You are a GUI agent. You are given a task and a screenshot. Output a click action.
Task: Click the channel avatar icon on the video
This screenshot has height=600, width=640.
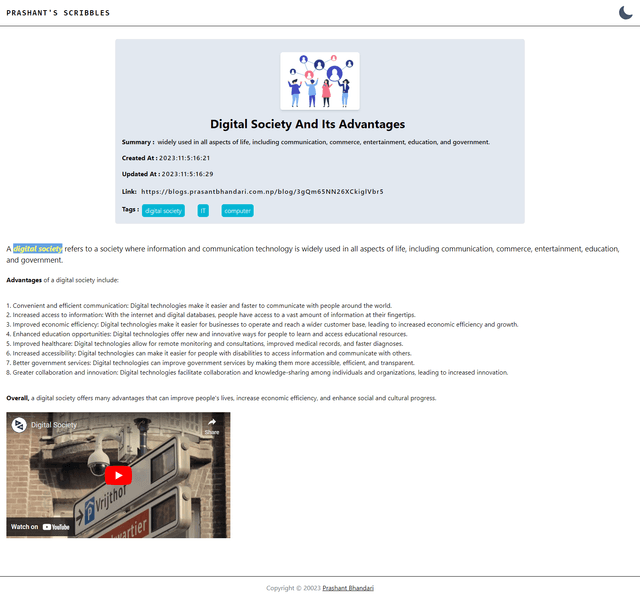coord(19,424)
